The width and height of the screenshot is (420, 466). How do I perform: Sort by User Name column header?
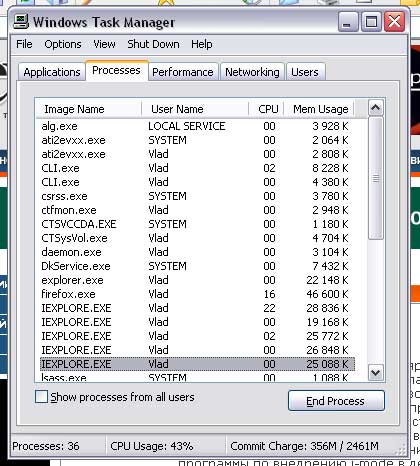pos(195,109)
